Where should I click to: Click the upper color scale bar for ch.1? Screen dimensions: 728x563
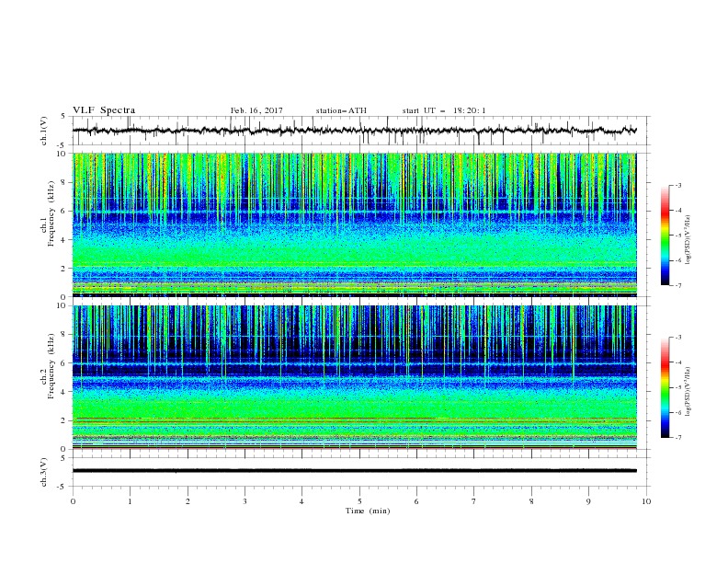(665, 236)
